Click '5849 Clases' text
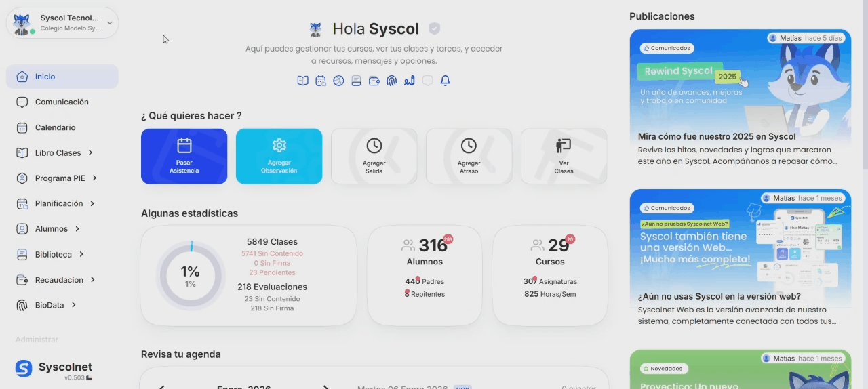Screen dimensions: 868x389 pos(272,242)
